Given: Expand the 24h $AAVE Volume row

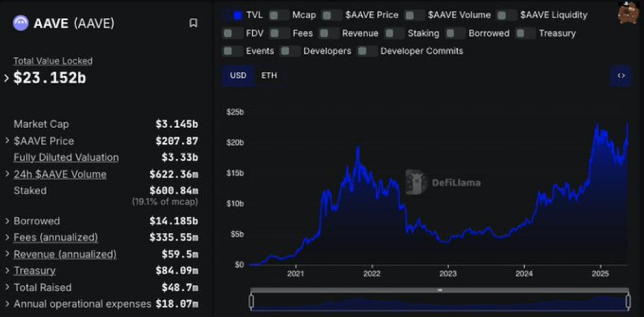Looking at the screenshot, I should pyautogui.click(x=6, y=174).
